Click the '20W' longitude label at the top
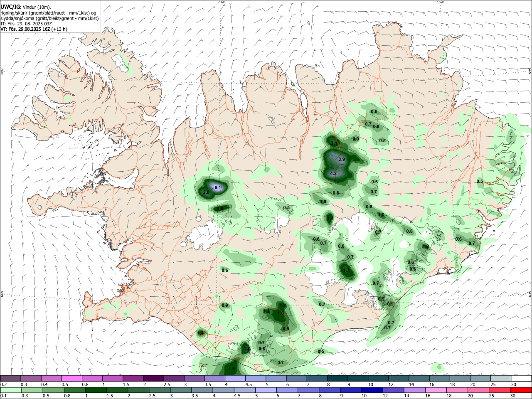 point(221,2)
